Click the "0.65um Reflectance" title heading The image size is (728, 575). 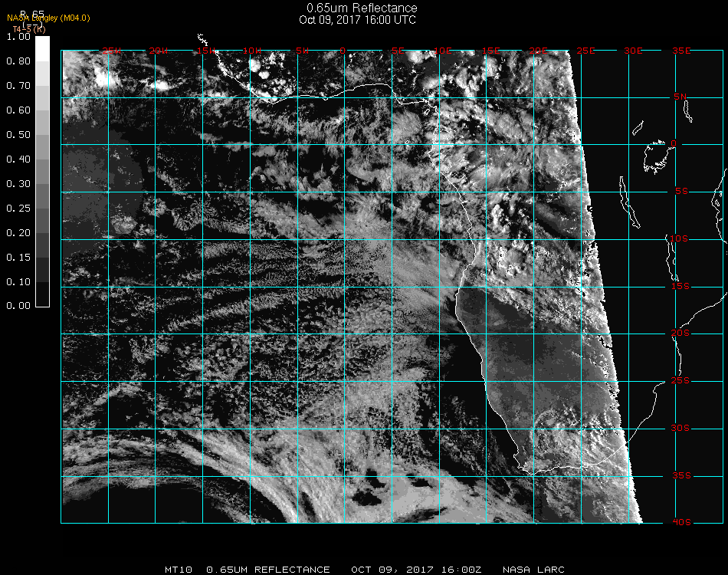pyautogui.click(x=362, y=8)
